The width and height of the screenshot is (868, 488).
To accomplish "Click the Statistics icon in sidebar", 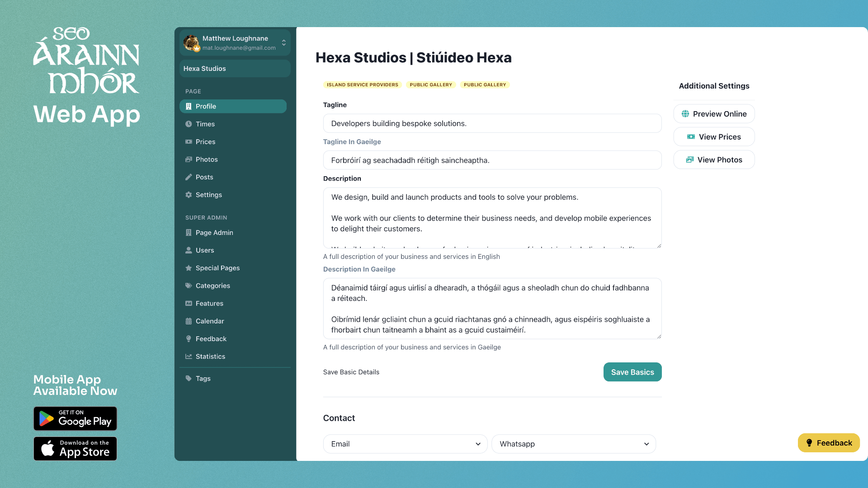I will [x=189, y=357].
